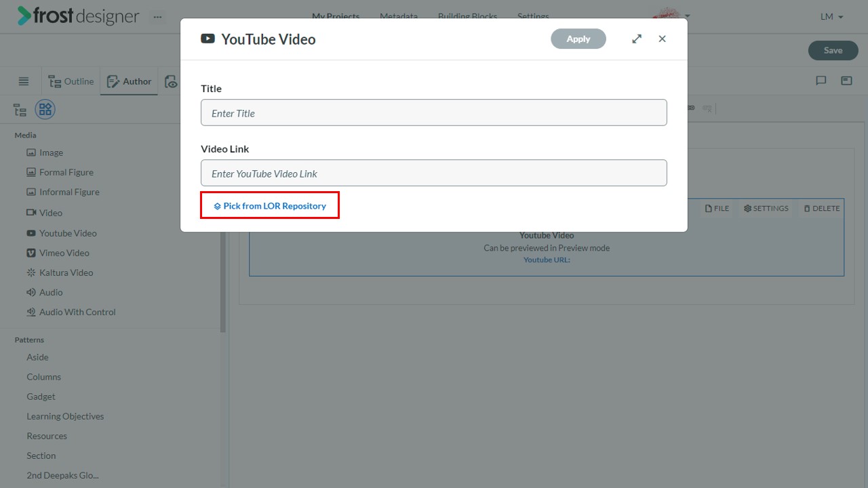This screenshot has height=488, width=868.
Task: Close the YouTube Video dialog
Action: (x=663, y=39)
